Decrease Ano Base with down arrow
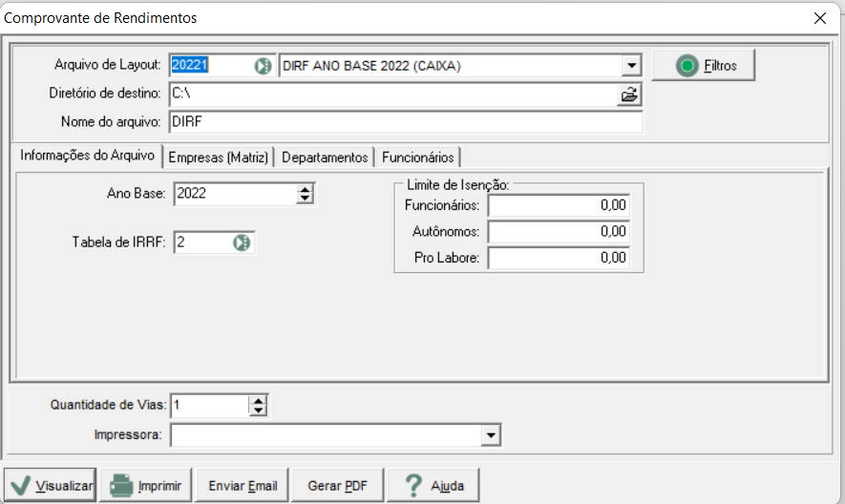 click(x=305, y=199)
